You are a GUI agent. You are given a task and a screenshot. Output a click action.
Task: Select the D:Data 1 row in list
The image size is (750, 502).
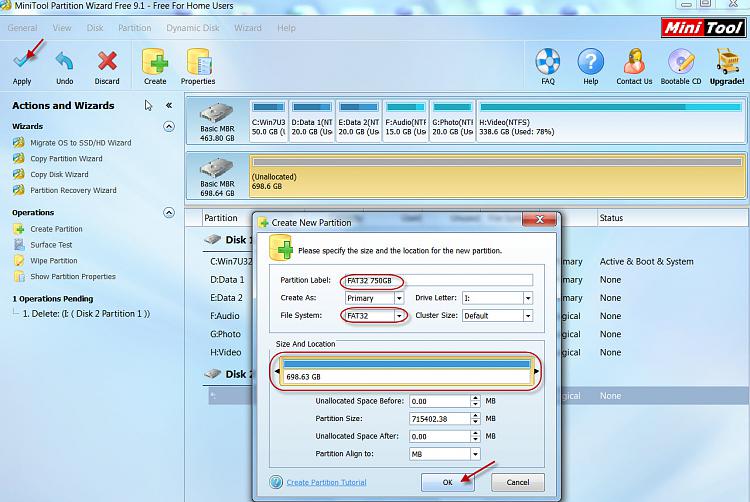point(228,280)
